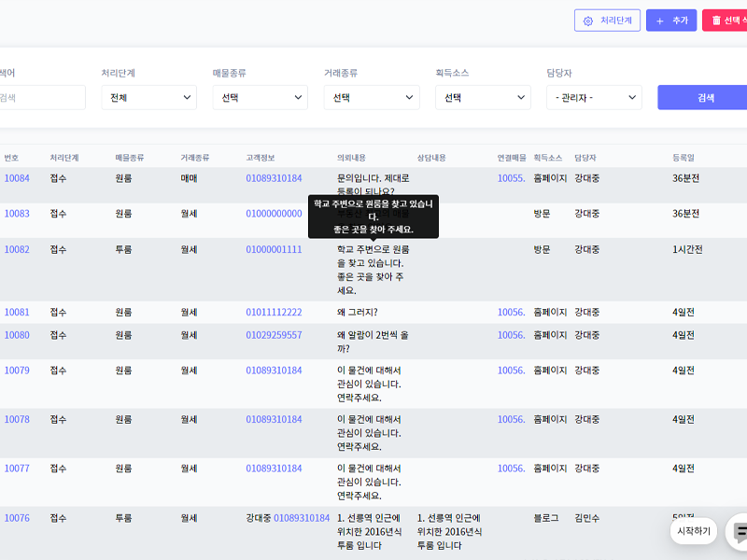The height and width of the screenshot is (560, 747).
Task: Open request number 10079
Action: [17, 371]
